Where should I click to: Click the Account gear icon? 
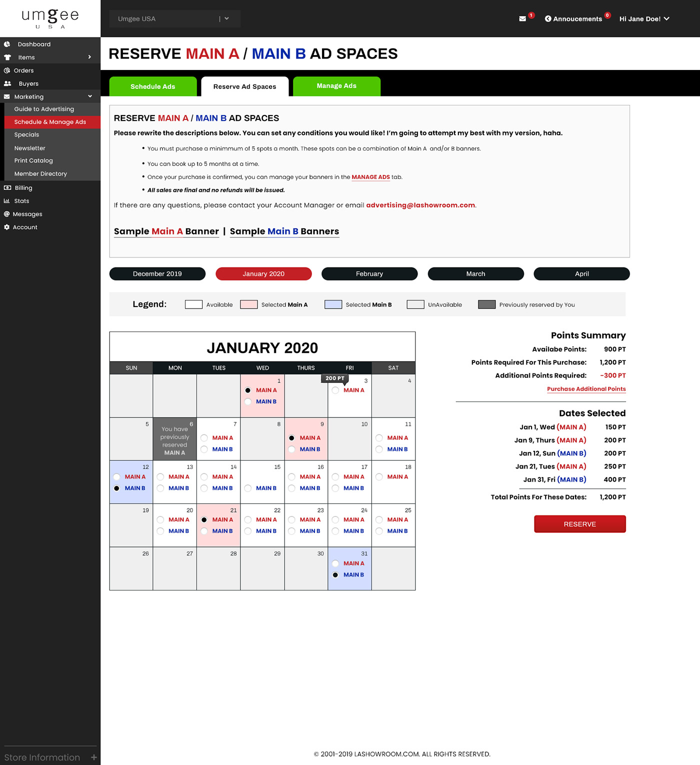pos(7,227)
